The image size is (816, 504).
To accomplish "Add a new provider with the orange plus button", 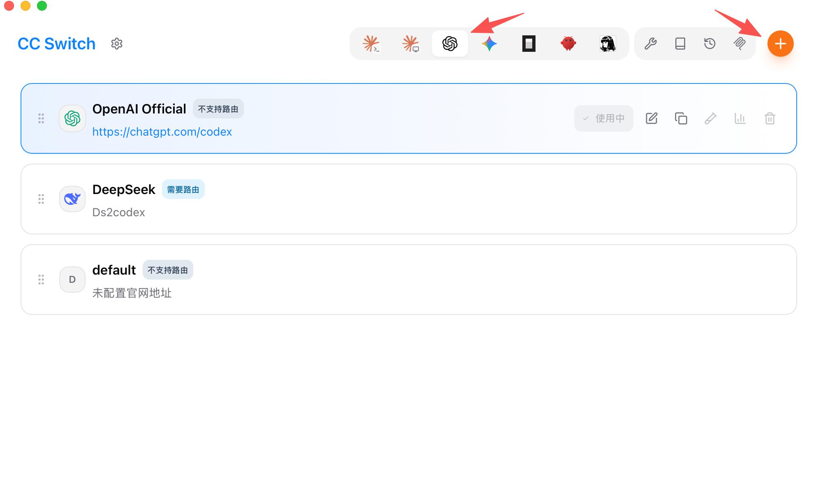I will tap(781, 44).
